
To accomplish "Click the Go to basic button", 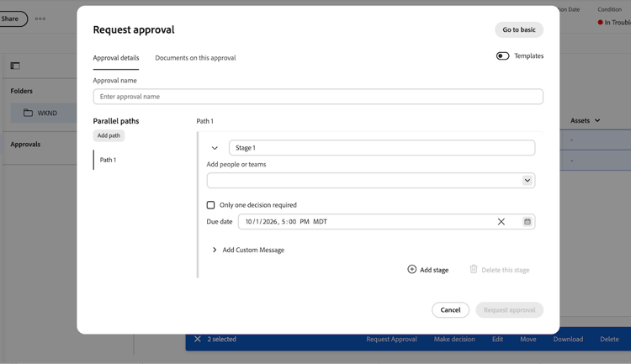I will click(519, 29).
